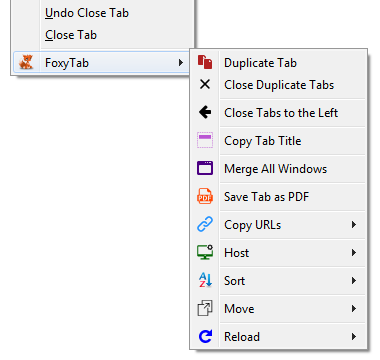Click the X icon for closing duplicate tabs
The image size is (380, 360).
pos(205,84)
